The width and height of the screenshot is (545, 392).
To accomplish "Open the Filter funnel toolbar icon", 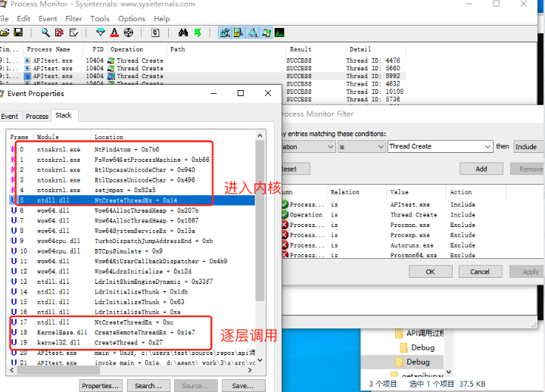I will click(x=100, y=33).
